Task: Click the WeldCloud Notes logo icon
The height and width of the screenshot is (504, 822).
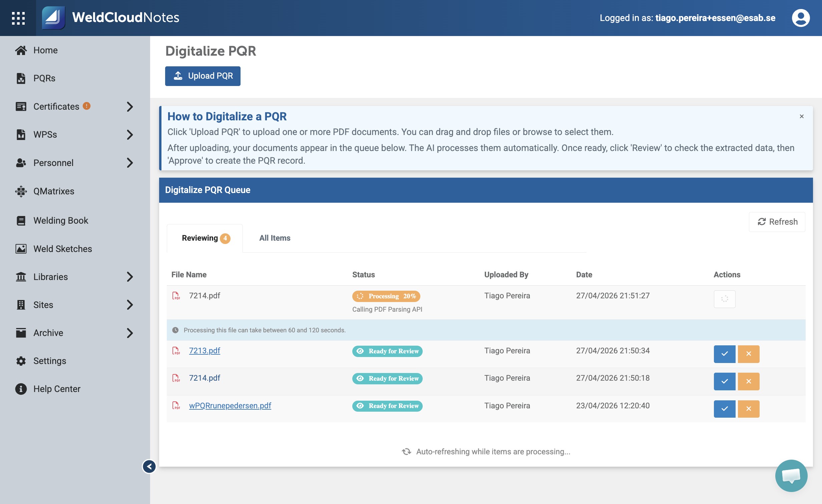Action: tap(53, 18)
